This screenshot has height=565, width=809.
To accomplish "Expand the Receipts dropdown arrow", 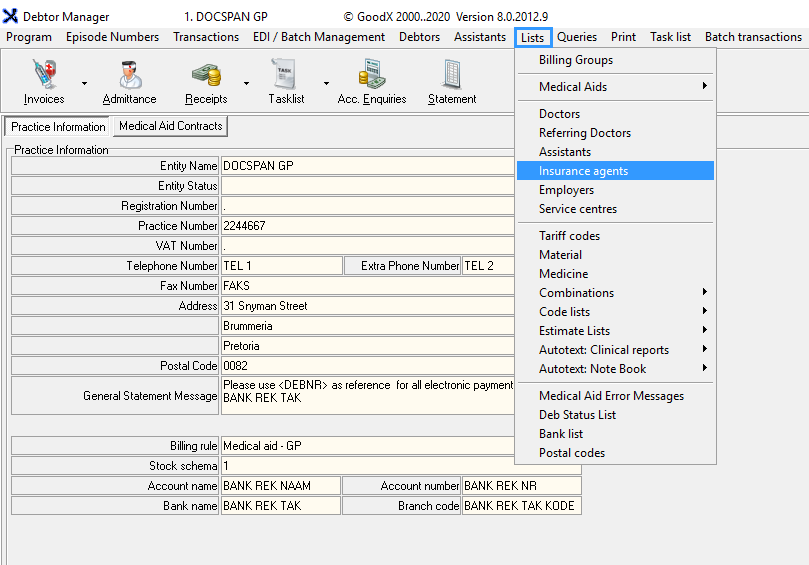I will click(x=246, y=84).
